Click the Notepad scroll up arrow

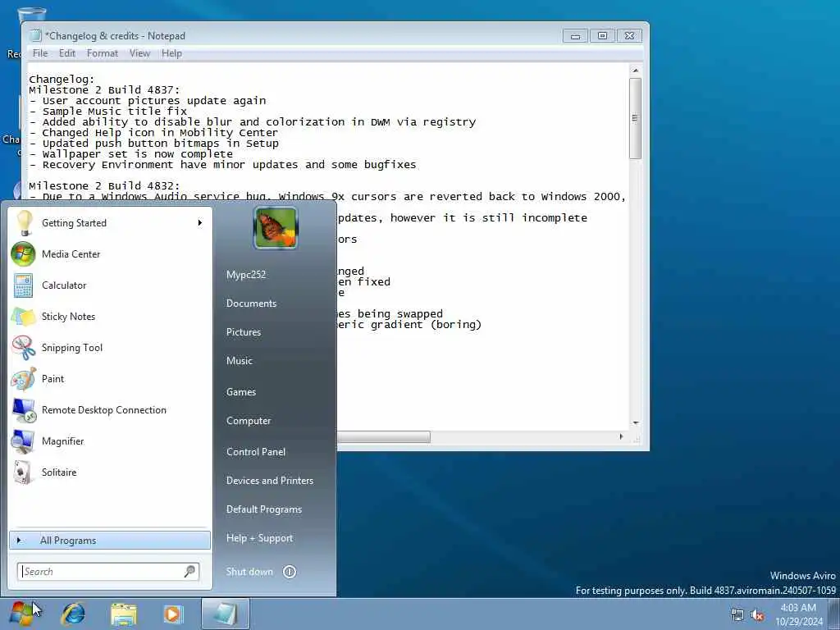pyautogui.click(x=636, y=71)
